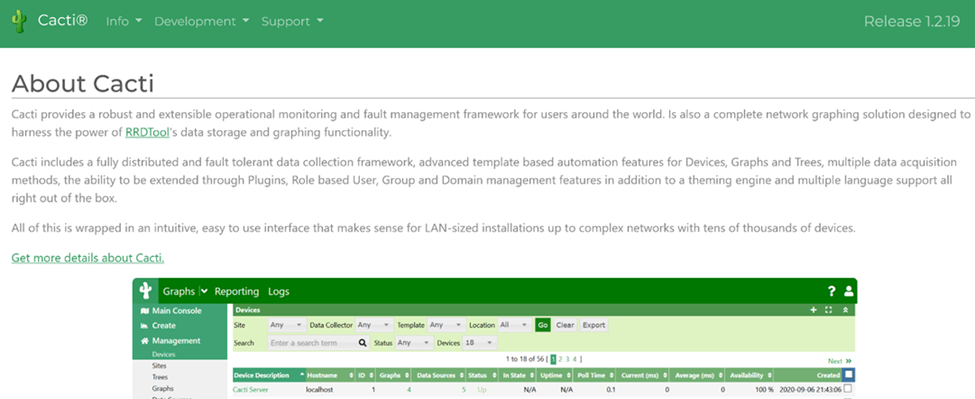Open the Template filter dropdown
Image resolution: width=975 pixels, height=399 pixels.
pos(446,325)
